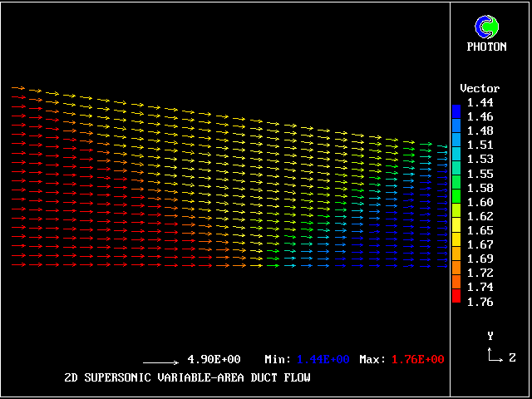Click the 2D Supersonic Variable-Area Duct Flow title
Image resolution: width=532 pixels, height=399 pixels.
(187, 378)
